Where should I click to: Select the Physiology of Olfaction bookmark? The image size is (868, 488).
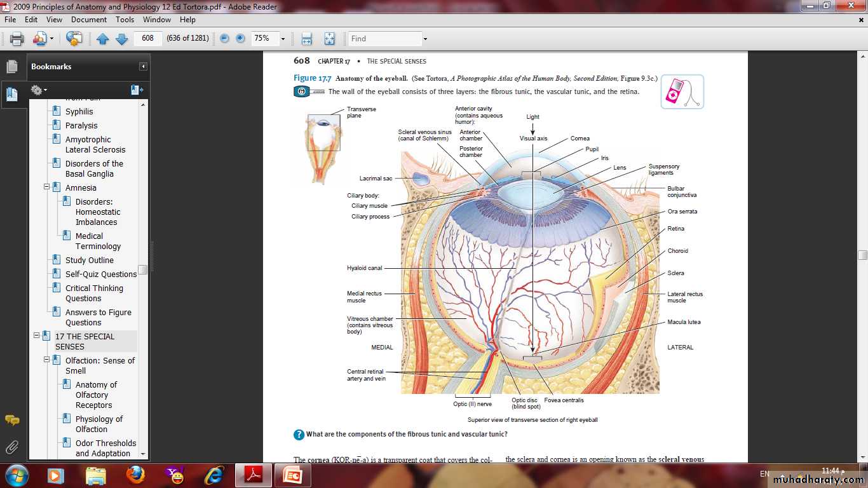point(98,424)
